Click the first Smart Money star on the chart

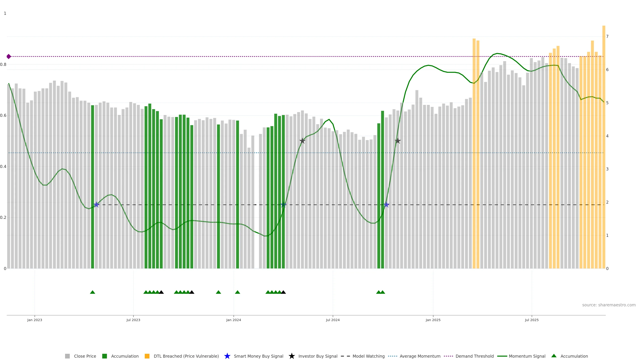pyautogui.click(x=96, y=205)
